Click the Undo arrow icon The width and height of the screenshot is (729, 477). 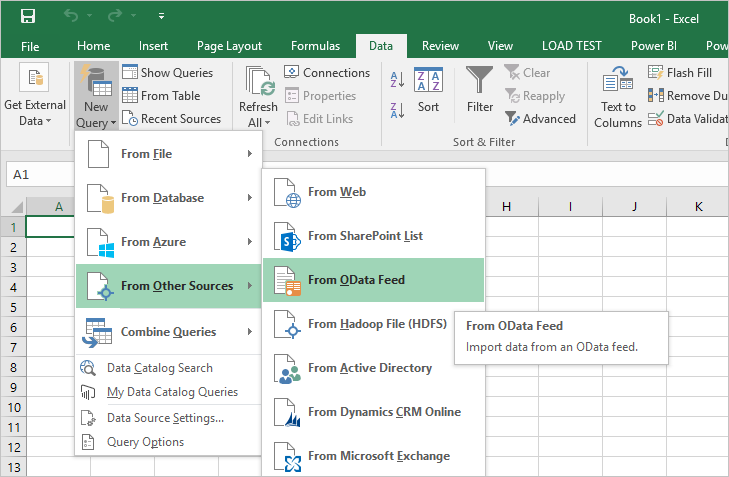click(x=71, y=16)
